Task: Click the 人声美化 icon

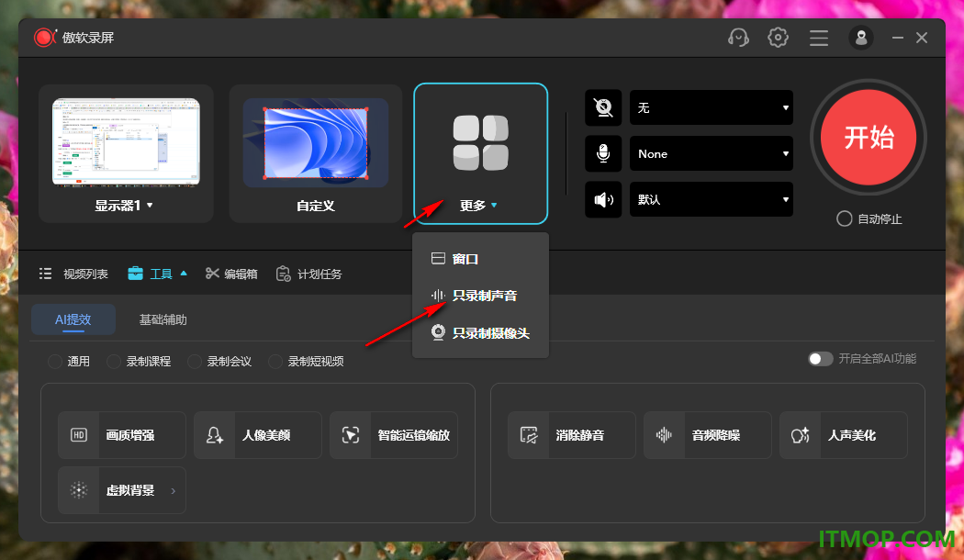Action: [800, 435]
